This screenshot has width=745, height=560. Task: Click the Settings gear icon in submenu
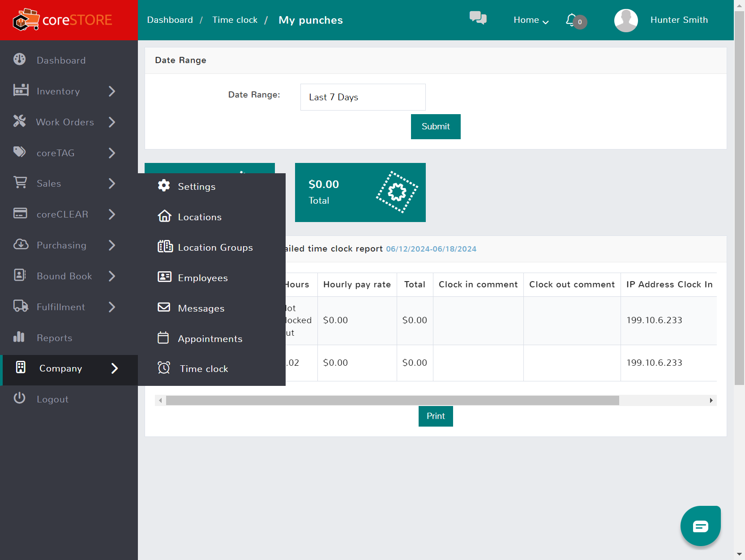point(164,185)
